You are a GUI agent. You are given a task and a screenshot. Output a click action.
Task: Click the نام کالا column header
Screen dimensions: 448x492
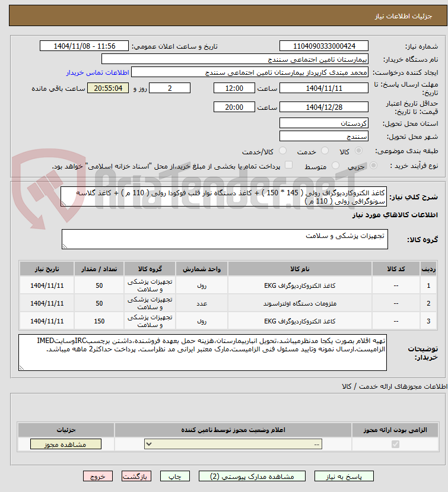point(300,269)
